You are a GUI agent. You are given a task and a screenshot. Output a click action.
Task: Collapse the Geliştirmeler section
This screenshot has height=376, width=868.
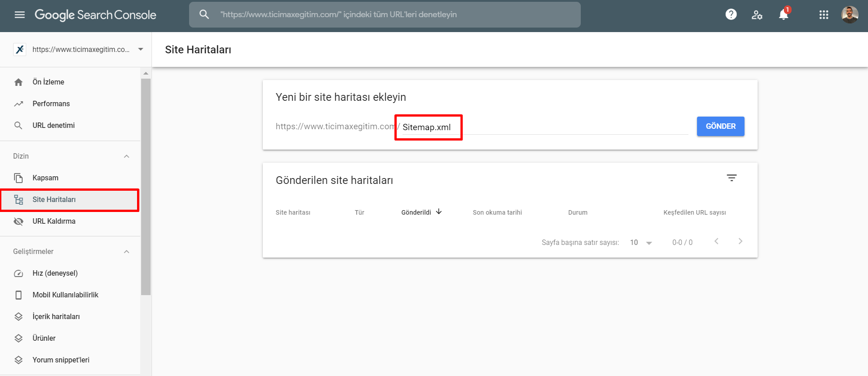127,252
